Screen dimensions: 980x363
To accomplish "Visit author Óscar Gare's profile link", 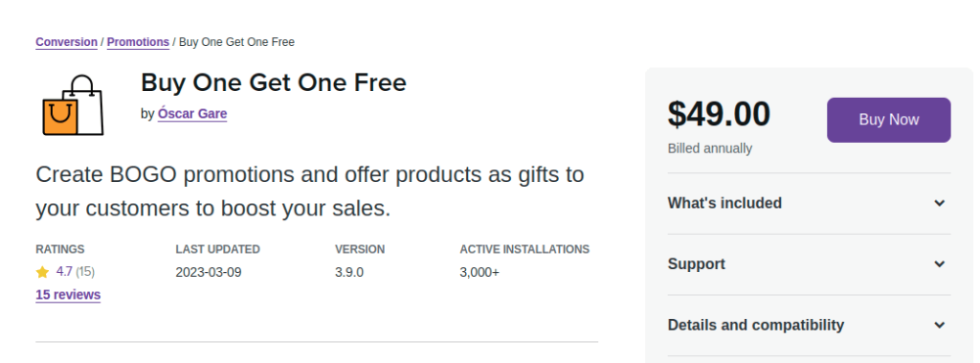I will pyautogui.click(x=192, y=114).
